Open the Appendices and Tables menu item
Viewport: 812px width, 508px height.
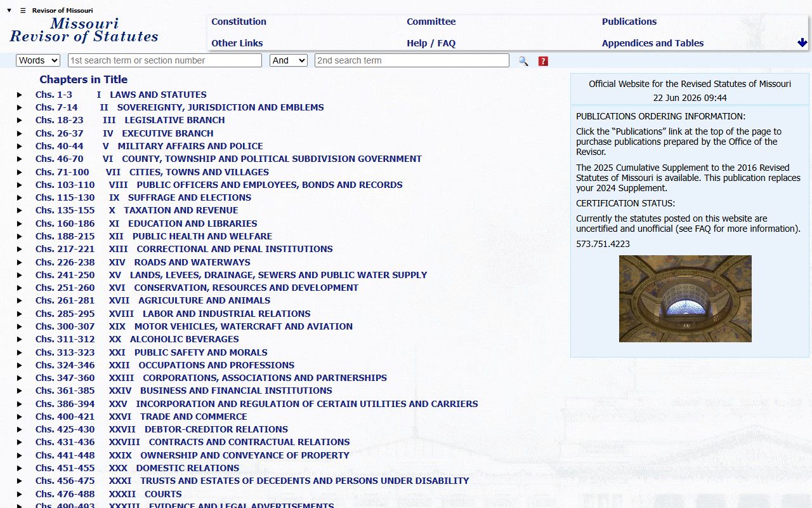[653, 43]
